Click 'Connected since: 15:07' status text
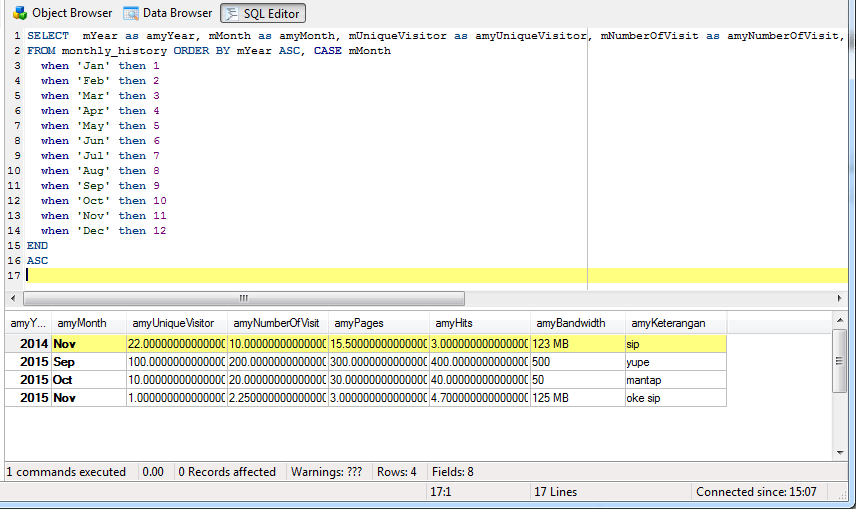 coord(756,492)
